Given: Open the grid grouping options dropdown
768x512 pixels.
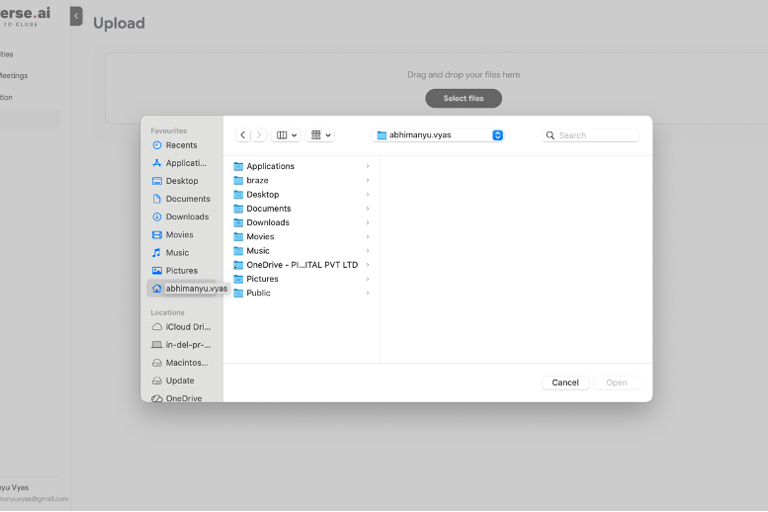Looking at the screenshot, I should pos(320,135).
